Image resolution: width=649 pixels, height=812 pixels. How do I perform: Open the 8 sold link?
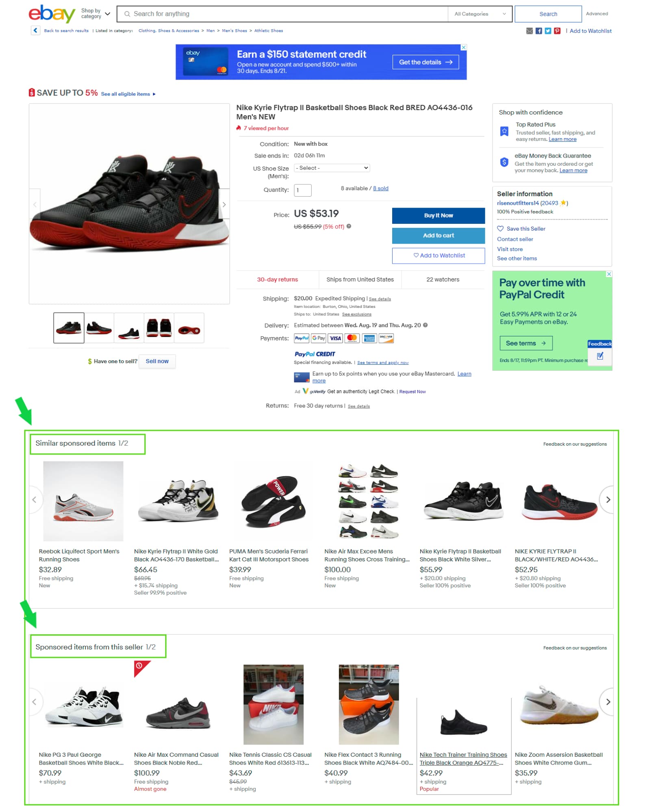click(380, 188)
